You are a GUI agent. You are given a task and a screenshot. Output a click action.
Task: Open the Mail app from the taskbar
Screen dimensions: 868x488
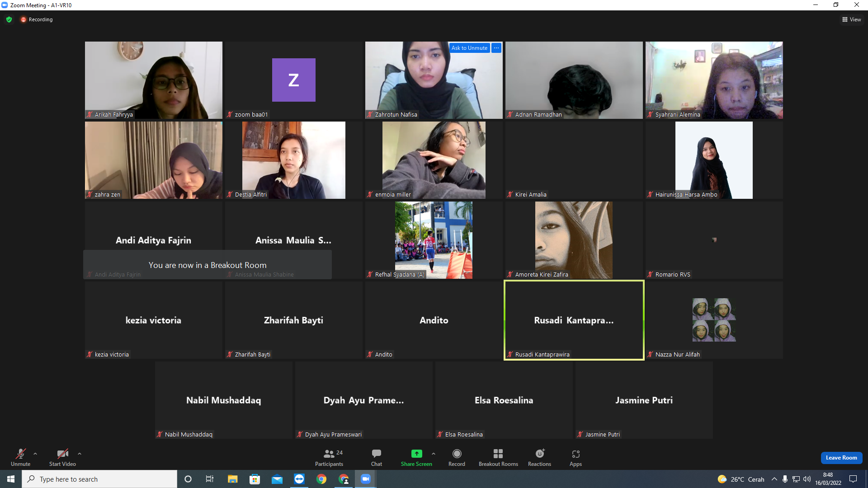pos(277,479)
